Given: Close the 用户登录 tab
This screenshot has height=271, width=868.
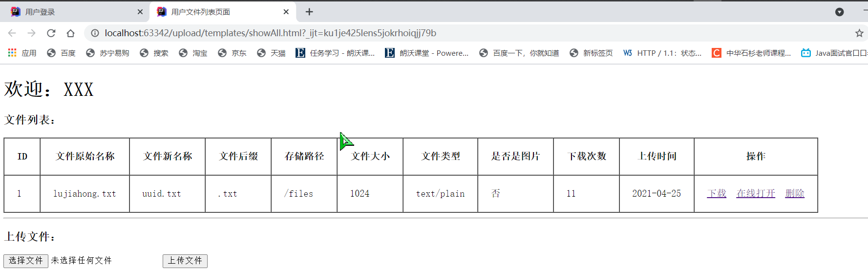Looking at the screenshot, I should (140, 12).
